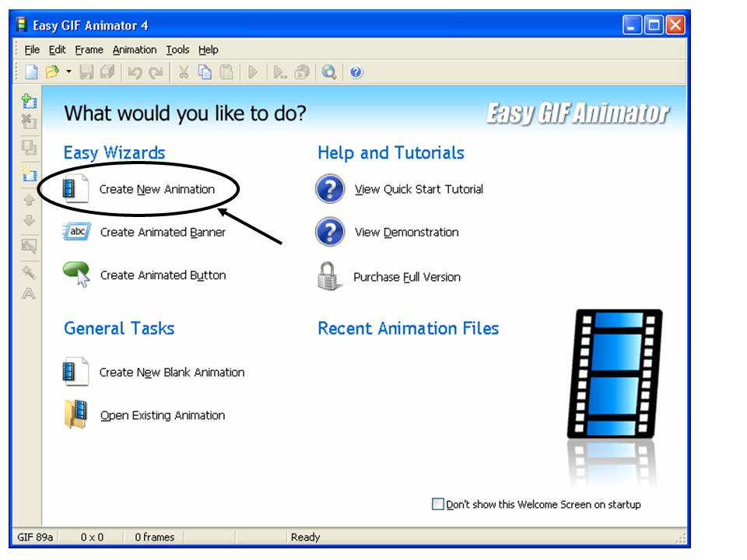Select Create New Blank Animation
Viewport: 747px width, 560px height.
coord(172,373)
